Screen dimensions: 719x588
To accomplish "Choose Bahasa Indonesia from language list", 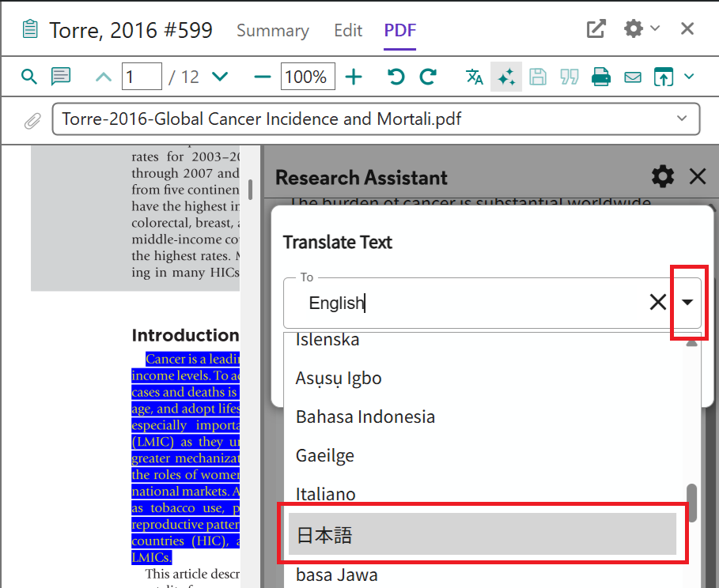I will point(365,416).
